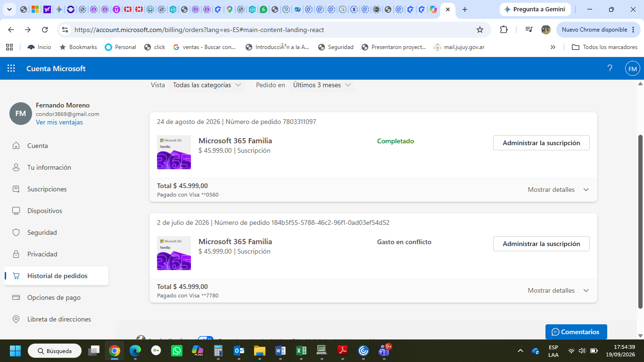Screen dimensions: 644x362
Task: Open a new tab with the plus icon
Action: pyautogui.click(x=465, y=9)
